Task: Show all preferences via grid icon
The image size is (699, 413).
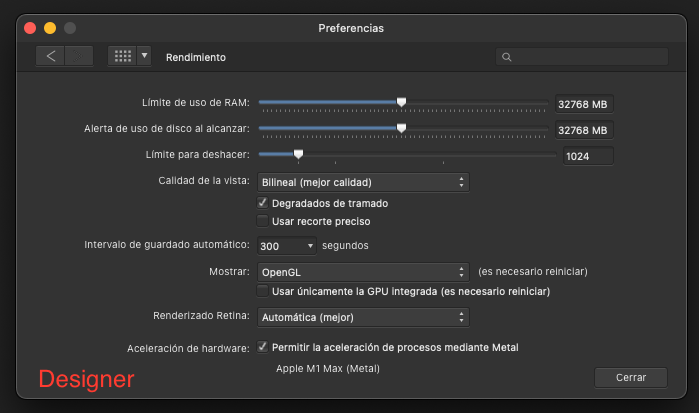Action: click(123, 56)
